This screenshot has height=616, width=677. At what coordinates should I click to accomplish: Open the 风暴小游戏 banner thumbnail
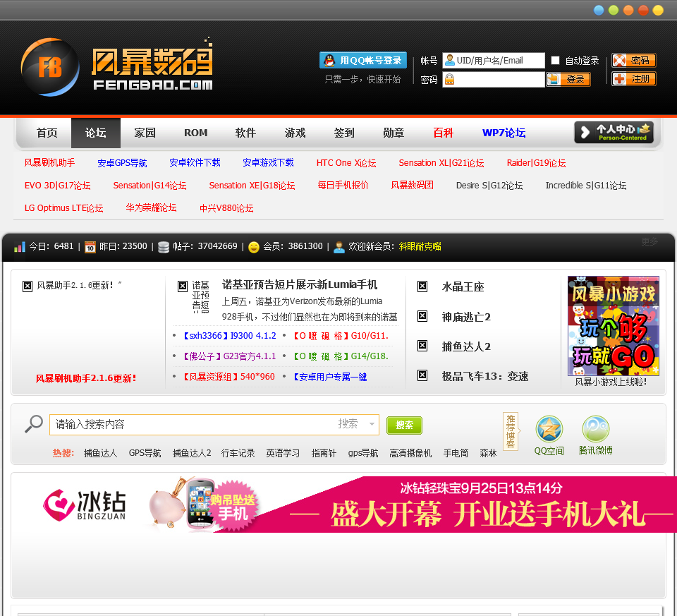tap(613, 326)
